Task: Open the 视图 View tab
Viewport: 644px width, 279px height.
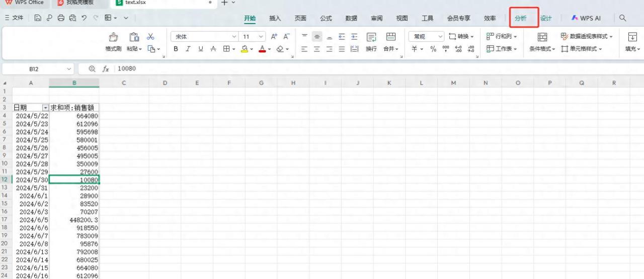Action: 402,18
